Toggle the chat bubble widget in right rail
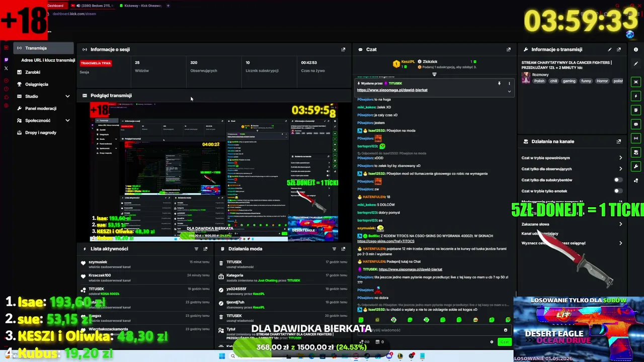Image resolution: width=644 pixels, height=362 pixels. [636, 124]
